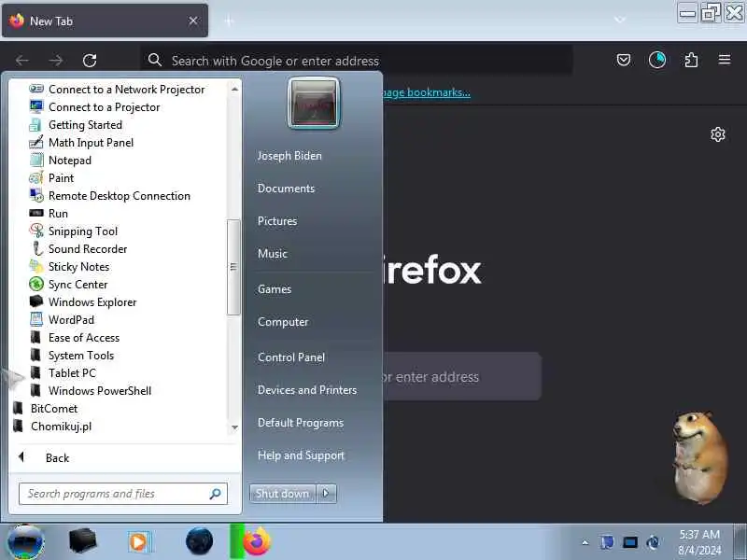Open Computer from the Start menu

283,322
